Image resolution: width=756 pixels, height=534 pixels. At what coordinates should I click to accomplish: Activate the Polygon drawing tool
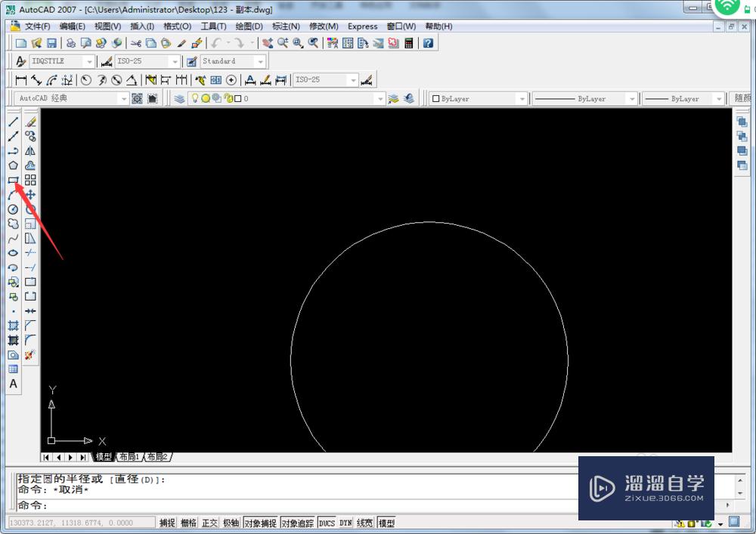[13, 165]
